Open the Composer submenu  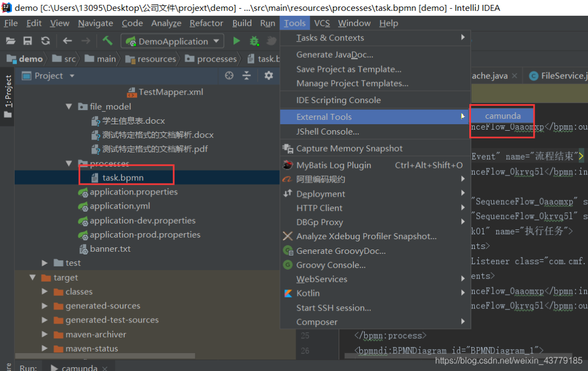point(375,322)
